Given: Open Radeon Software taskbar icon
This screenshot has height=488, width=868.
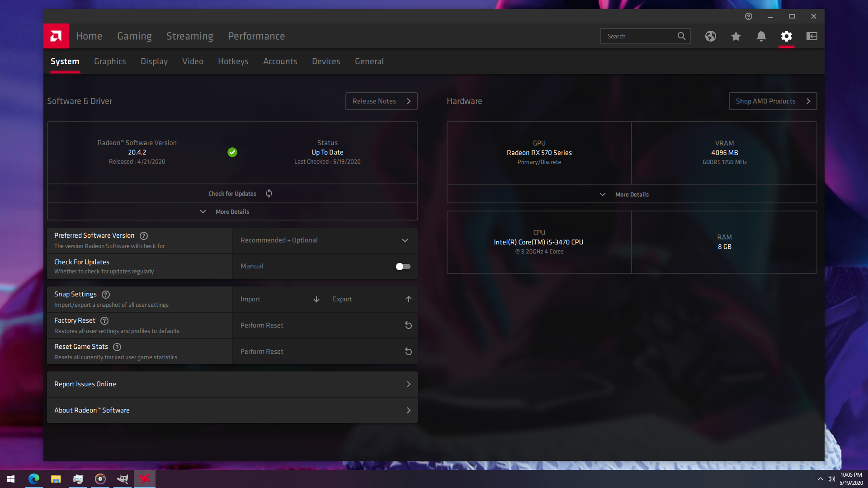Looking at the screenshot, I should point(145,479).
